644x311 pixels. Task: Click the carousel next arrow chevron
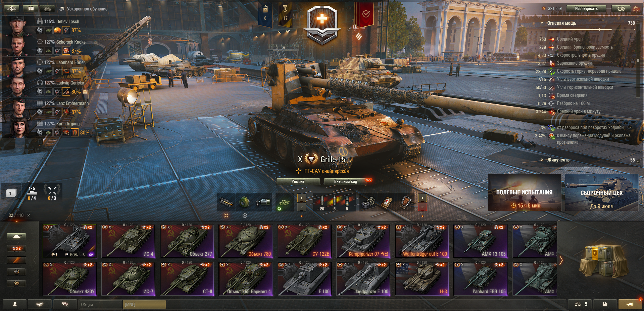561,260
